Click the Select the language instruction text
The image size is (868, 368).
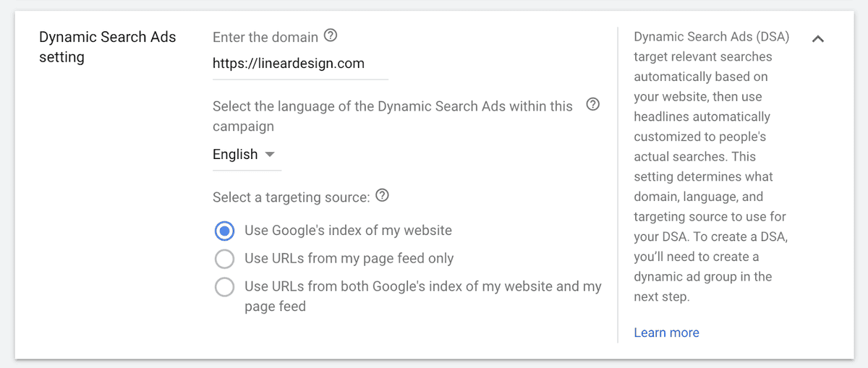click(393, 116)
